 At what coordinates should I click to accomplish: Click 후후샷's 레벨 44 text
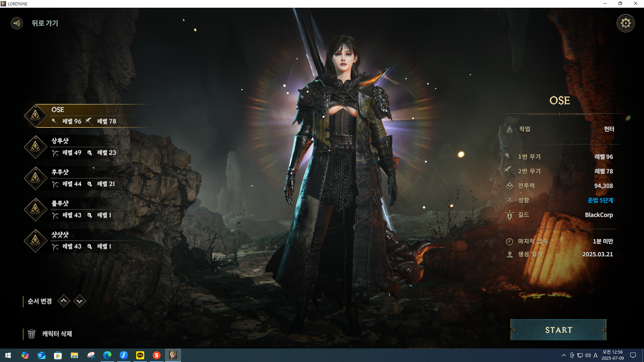click(x=72, y=184)
